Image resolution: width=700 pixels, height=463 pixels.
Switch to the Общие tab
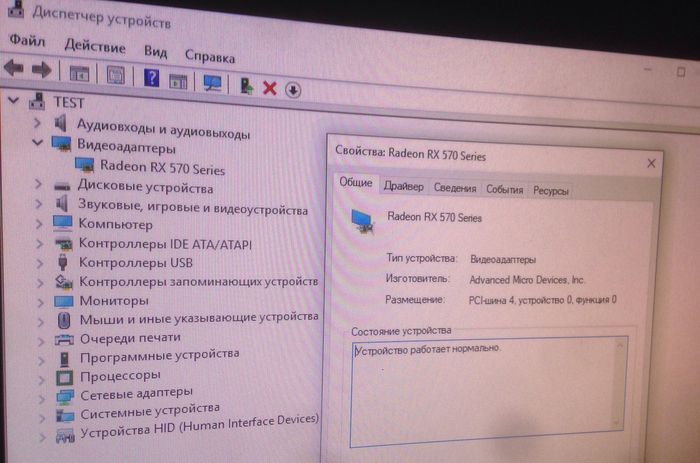tap(355, 183)
